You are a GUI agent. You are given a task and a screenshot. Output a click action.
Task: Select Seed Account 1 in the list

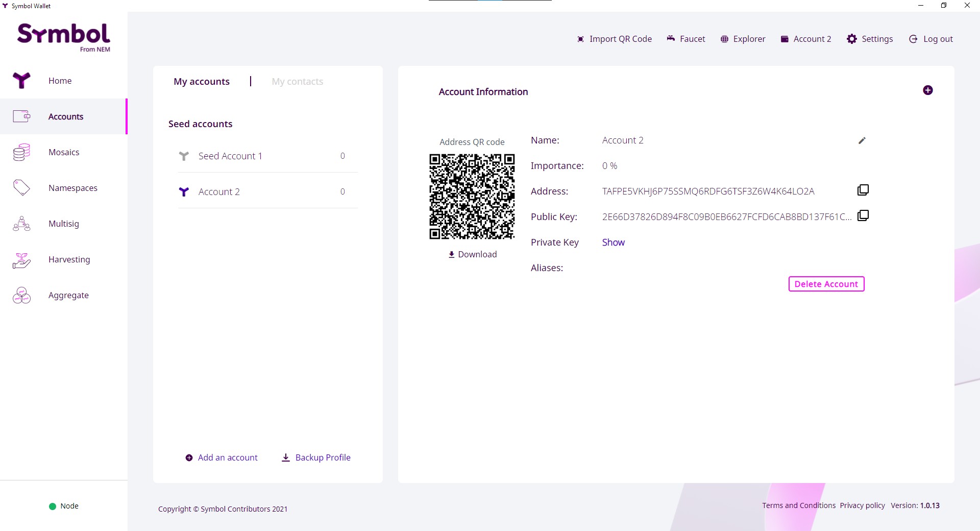click(x=230, y=156)
